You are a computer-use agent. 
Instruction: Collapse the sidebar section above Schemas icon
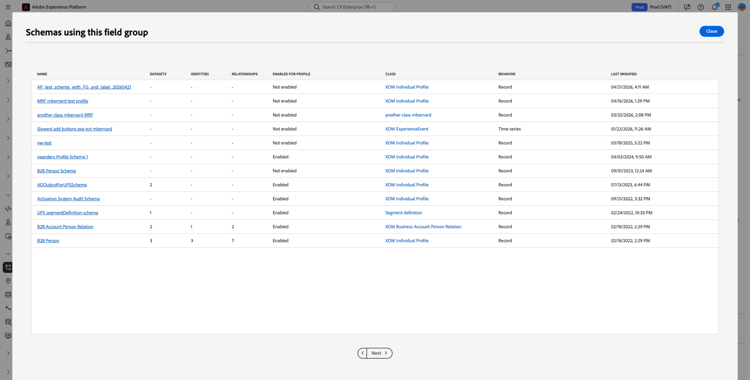8,254
